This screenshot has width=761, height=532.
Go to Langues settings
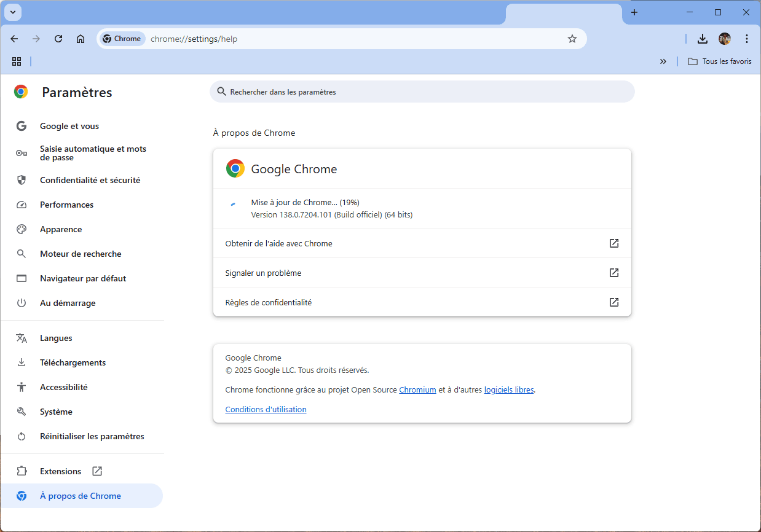[x=82, y=338]
